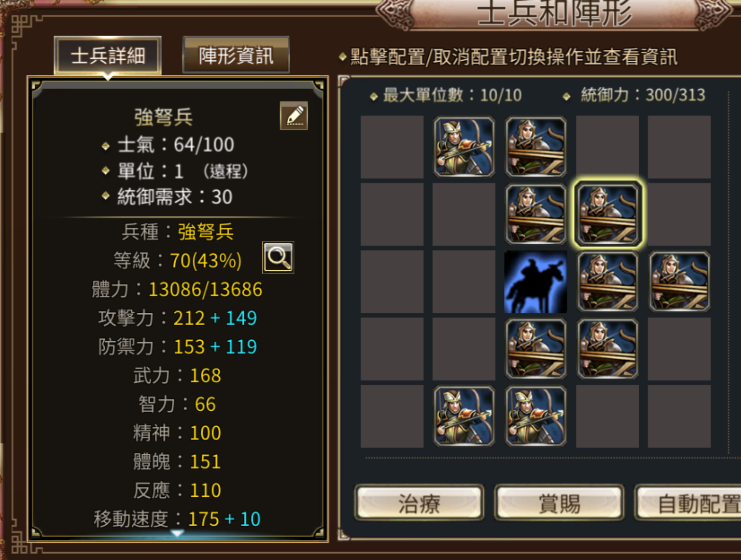Screen dimensions: 741x560
Task: Click the 治療 heal button
Action: 419,503
